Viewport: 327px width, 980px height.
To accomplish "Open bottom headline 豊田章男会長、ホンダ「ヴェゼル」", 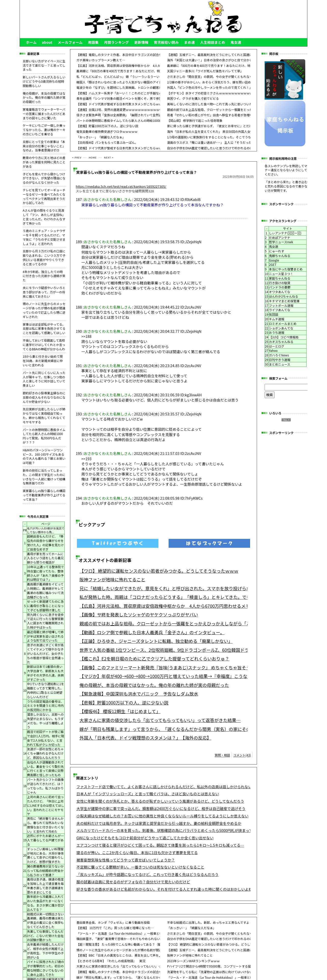I will [113, 923].
